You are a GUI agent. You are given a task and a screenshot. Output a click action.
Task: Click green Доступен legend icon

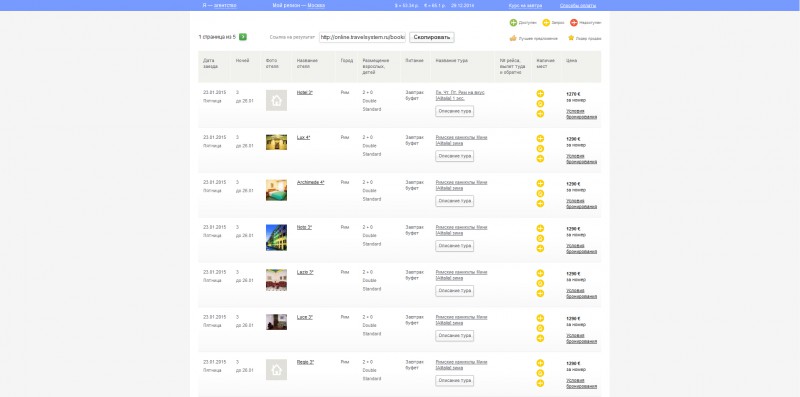[x=513, y=22]
